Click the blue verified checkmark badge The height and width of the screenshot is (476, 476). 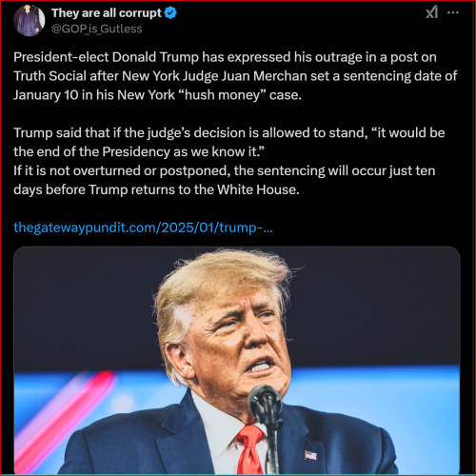tap(170, 13)
